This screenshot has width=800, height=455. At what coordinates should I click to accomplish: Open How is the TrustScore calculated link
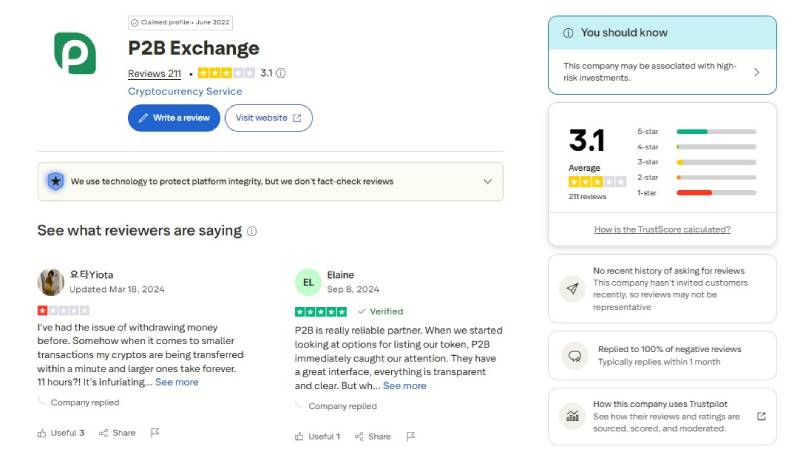tap(662, 230)
